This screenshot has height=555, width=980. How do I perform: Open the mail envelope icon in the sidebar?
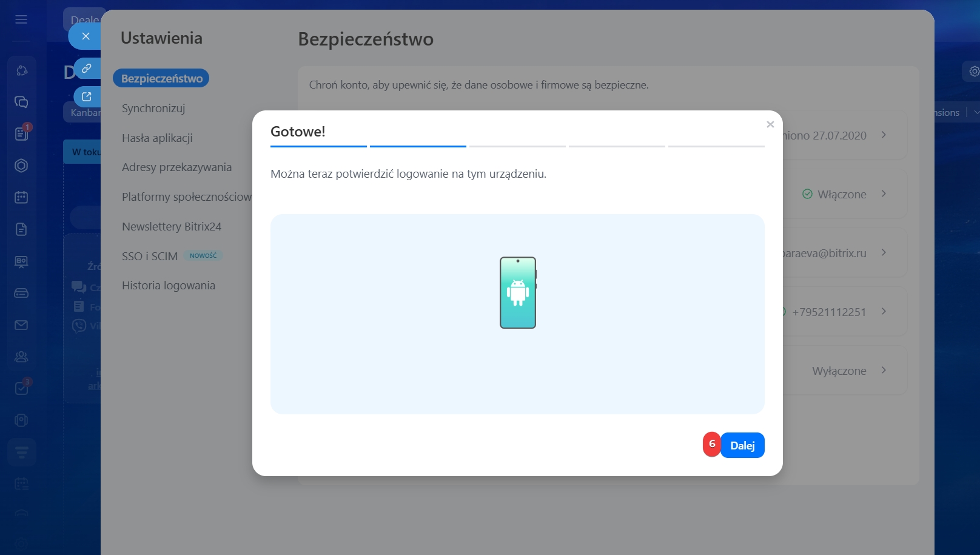pos(21,325)
